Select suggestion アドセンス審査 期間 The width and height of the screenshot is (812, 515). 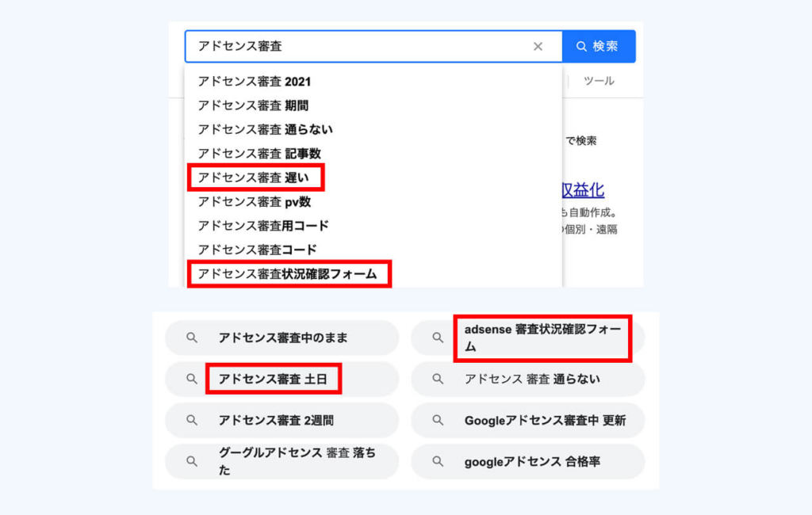click(373, 105)
